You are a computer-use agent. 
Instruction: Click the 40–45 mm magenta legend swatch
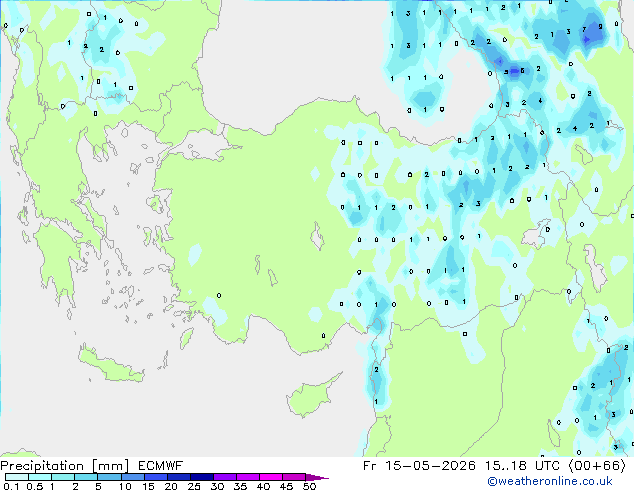pos(271,477)
